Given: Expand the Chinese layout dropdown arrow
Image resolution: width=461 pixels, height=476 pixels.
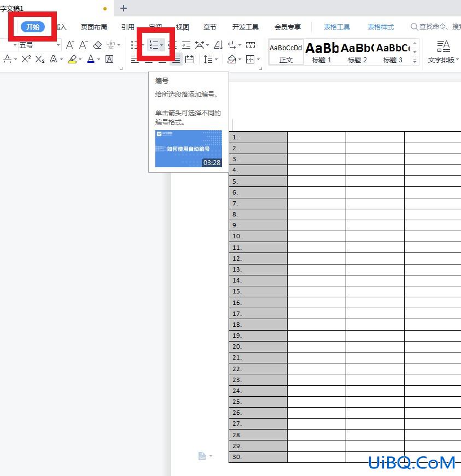Looking at the screenshot, I should click(207, 45).
